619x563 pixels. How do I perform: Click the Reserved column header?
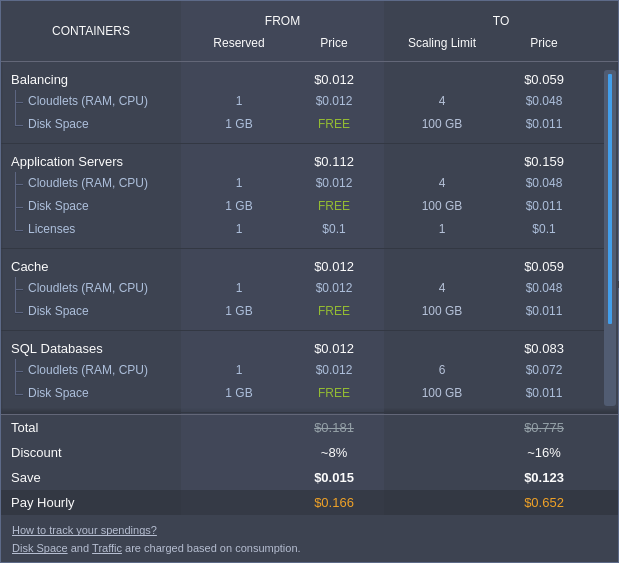coord(239,43)
